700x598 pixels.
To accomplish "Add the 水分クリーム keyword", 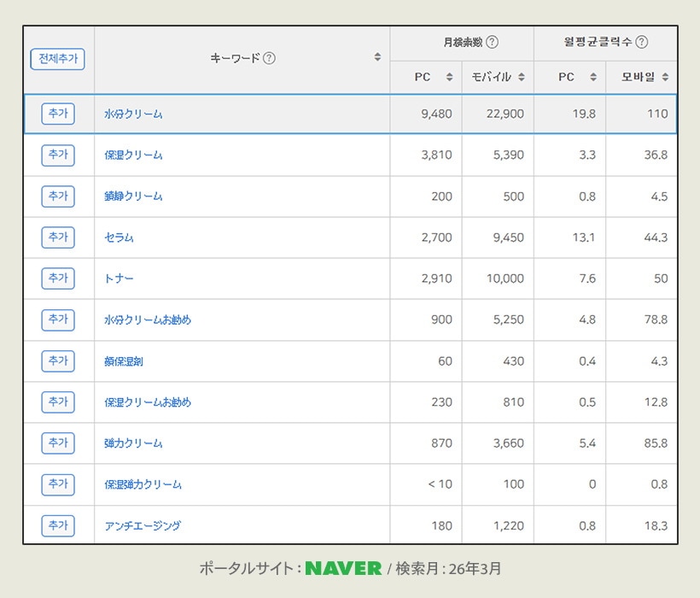I will tap(58, 114).
